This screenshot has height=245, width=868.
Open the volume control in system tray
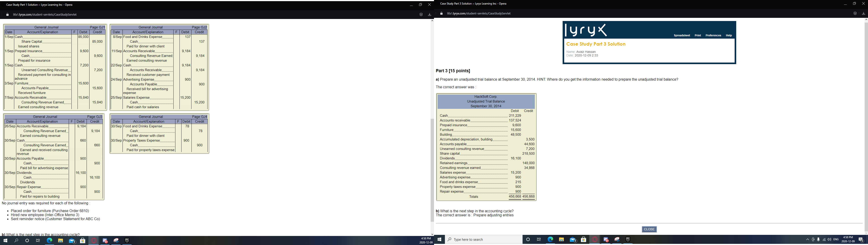[x=829, y=240]
